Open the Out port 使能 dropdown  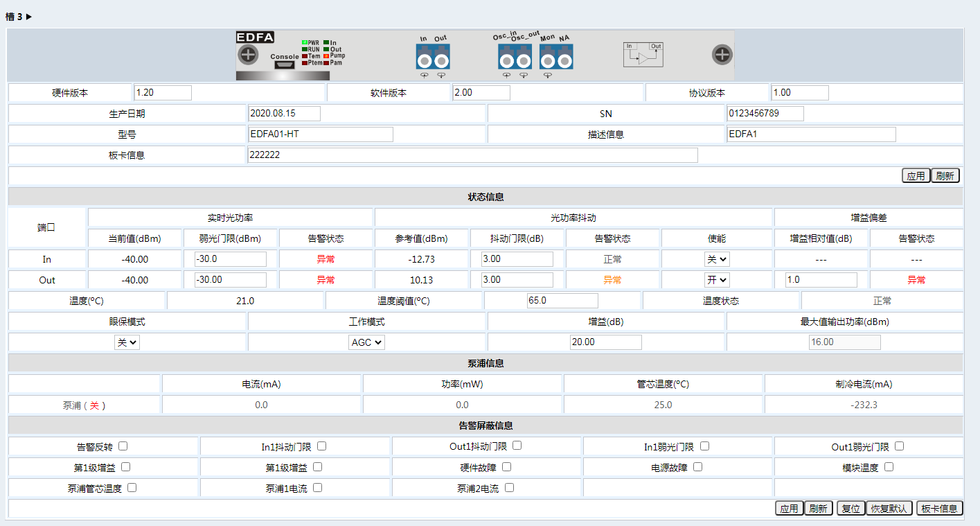click(717, 280)
